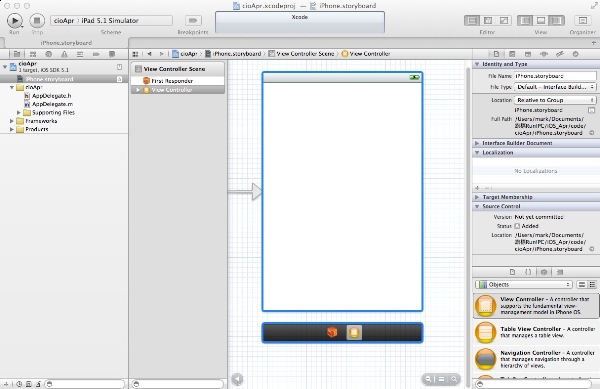This screenshot has width=600, height=389.
Task: Reset storyboard canvas zoom to actual size
Action: [x=441, y=379]
